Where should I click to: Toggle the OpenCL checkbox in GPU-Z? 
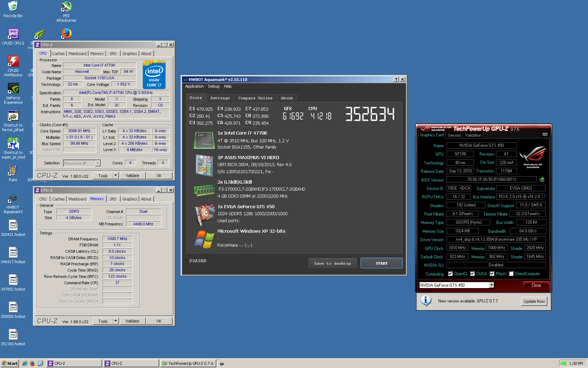coord(450,274)
